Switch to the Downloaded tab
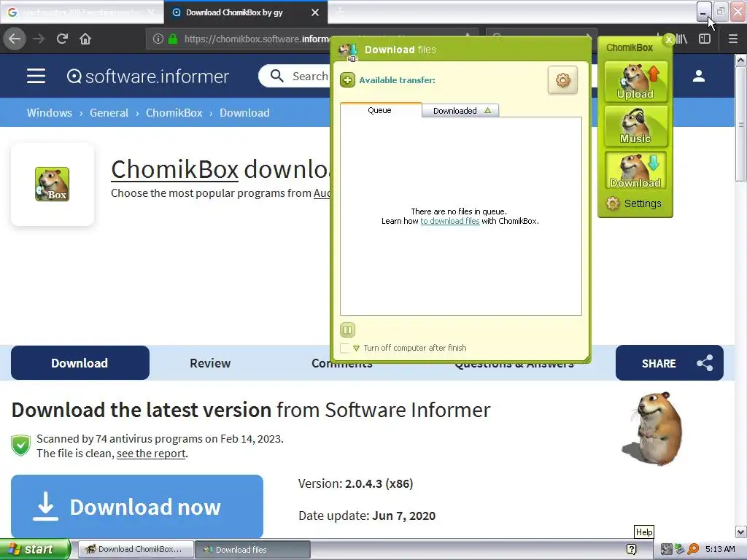 (x=460, y=111)
